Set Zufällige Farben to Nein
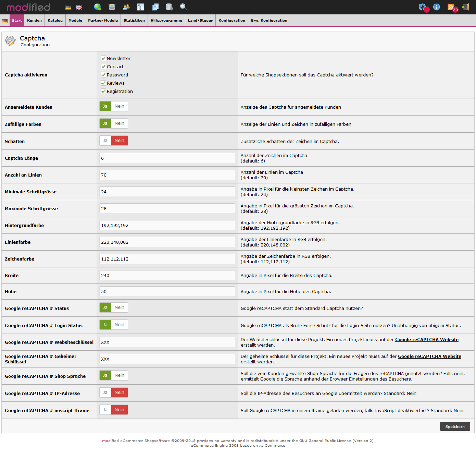Viewport: 476px width, 458px height. click(x=120, y=123)
